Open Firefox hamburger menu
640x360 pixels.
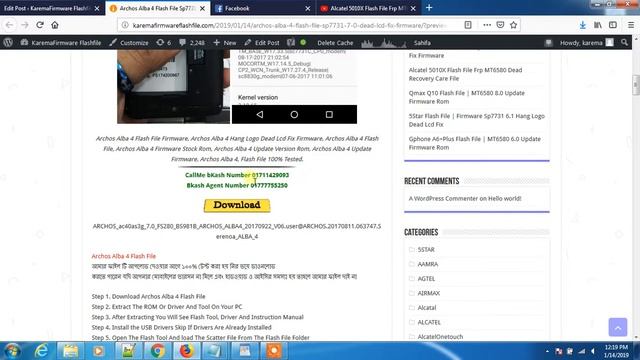[x=631, y=25]
